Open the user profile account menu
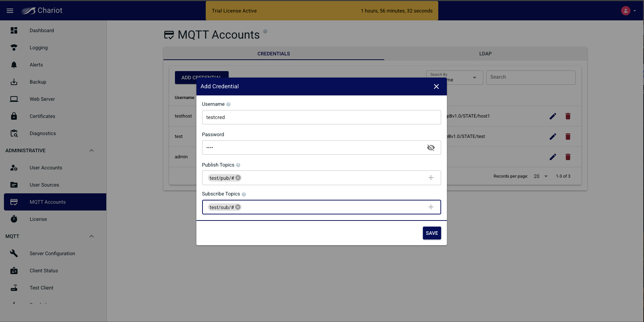Screen dimensions: 644x322 click(x=628, y=11)
